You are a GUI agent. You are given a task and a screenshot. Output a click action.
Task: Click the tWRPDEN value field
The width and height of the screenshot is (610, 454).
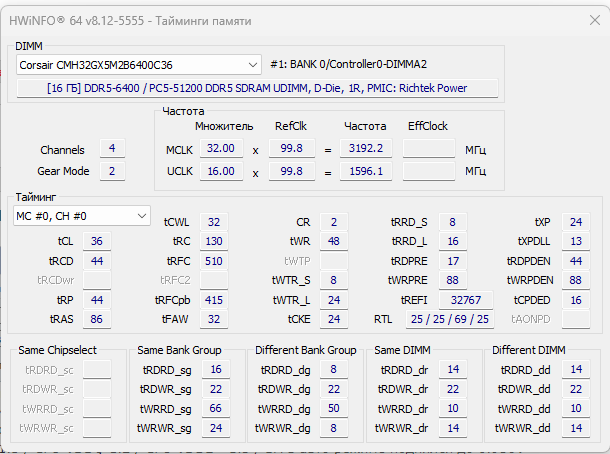pyautogui.click(x=576, y=280)
